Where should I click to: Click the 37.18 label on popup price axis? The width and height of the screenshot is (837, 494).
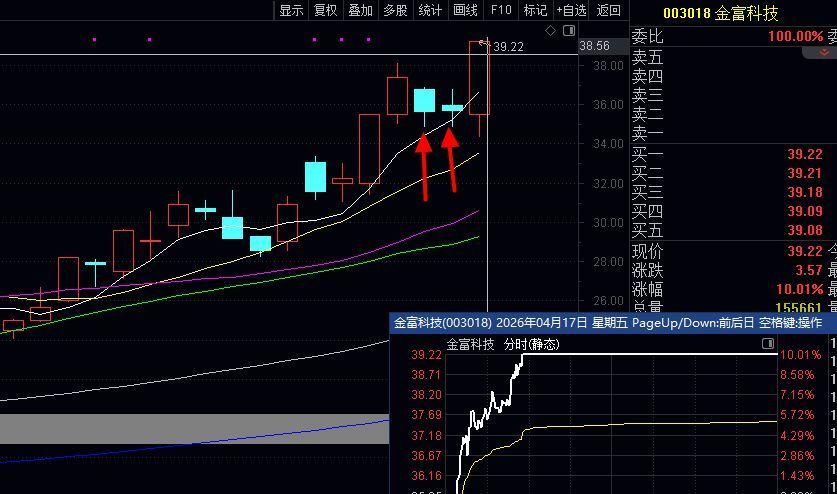(427, 436)
